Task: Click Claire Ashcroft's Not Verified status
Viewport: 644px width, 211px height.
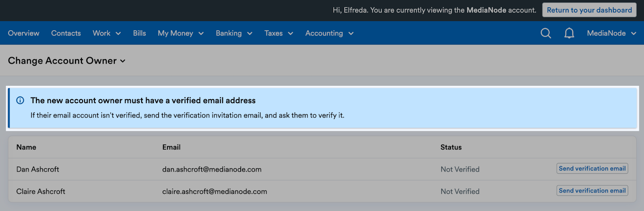Action: point(460,192)
